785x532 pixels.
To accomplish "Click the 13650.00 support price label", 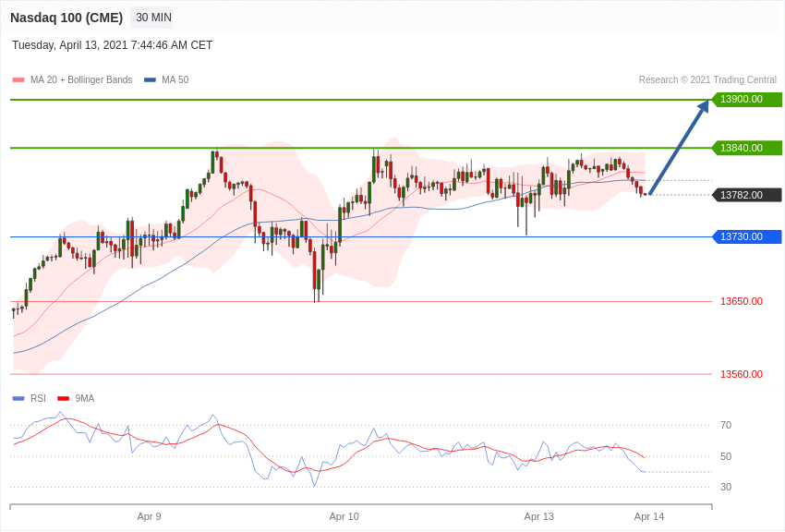I will coord(742,301).
